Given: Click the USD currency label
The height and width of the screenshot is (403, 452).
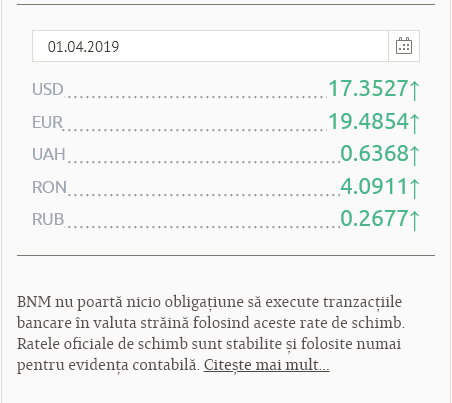Looking at the screenshot, I should (x=48, y=89).
